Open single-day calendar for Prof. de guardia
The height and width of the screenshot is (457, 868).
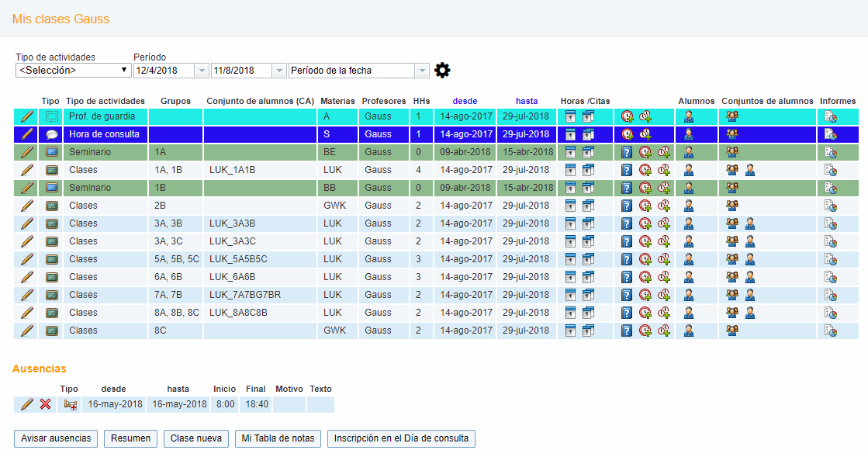pyautogui.click(x=570, y=116)
